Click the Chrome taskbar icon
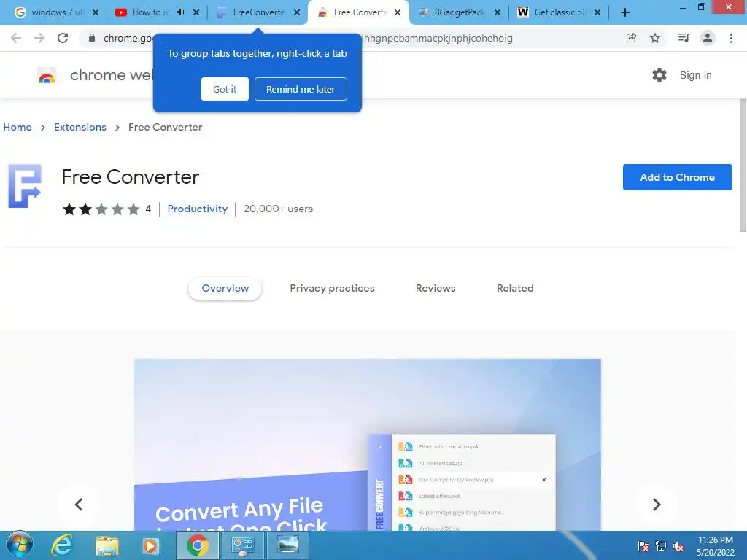 [x=197, y=545]
